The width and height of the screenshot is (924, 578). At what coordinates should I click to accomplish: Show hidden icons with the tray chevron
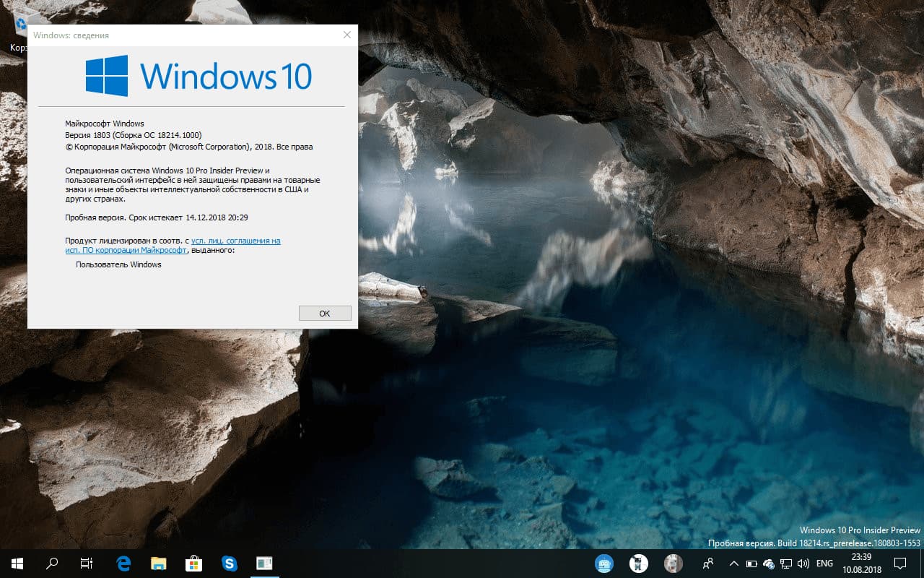(733, 563)
